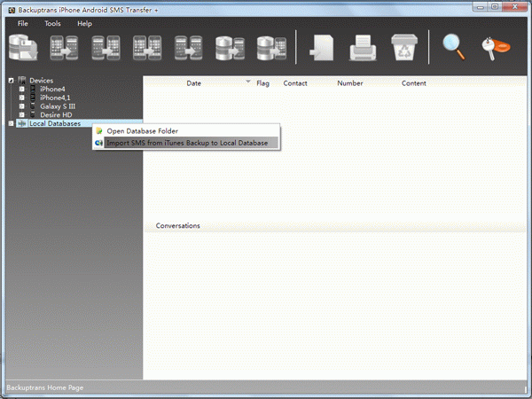Click the Date column sort arrow
Viewport: 532px width, 399px height.
coord(248,82)
